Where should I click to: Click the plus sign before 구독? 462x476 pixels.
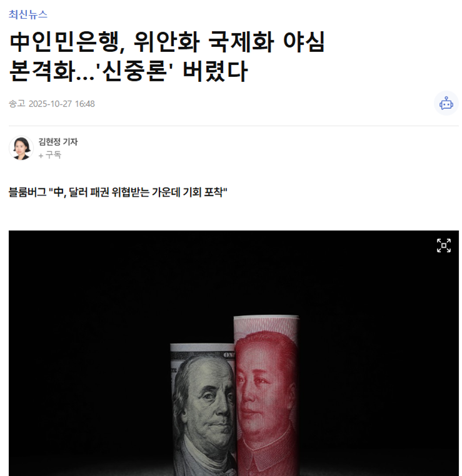coord(41,156)
